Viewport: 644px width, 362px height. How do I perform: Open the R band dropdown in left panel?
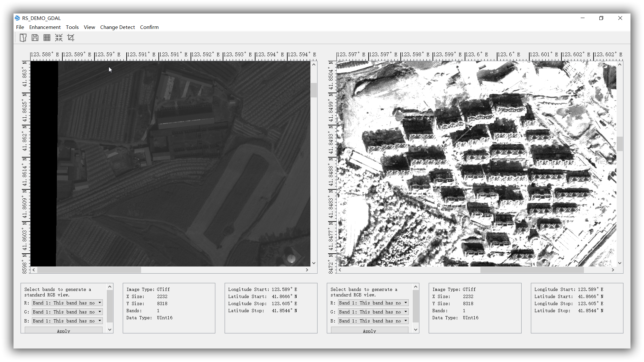(67, 303)
